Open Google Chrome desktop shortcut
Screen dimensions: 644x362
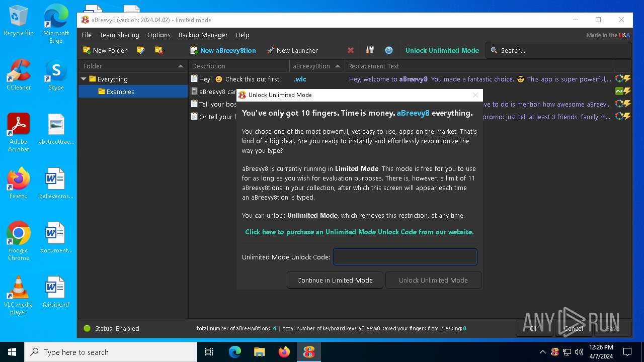[x=19, y=241]
